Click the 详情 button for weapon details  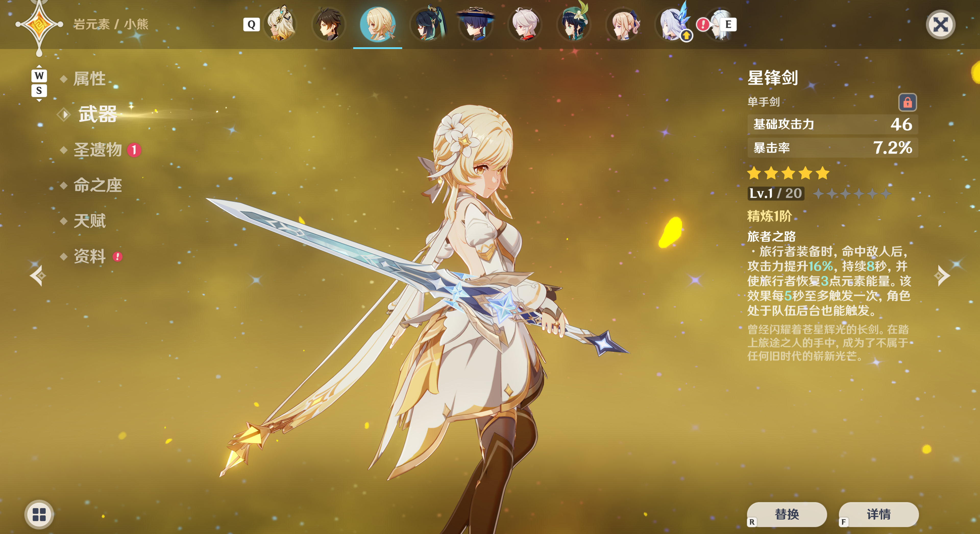click(x=878, y=514)
